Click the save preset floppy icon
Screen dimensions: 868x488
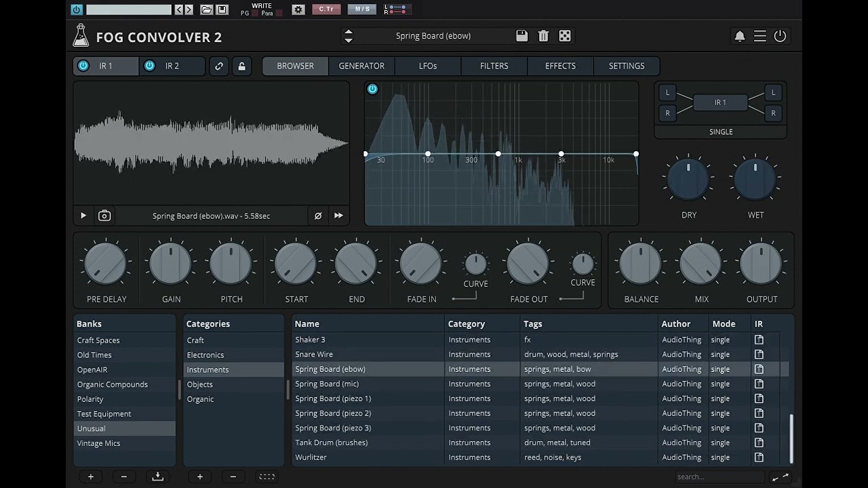point(521,36)
